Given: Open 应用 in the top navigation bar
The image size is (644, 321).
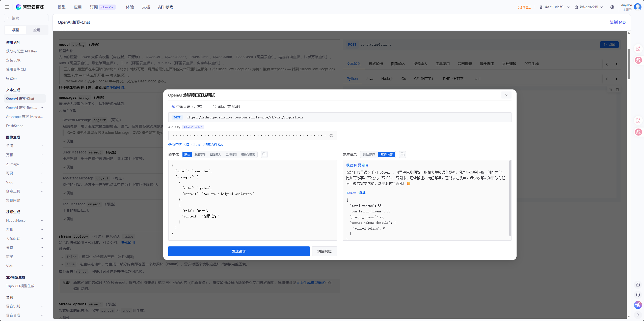Looking at the screenshot, I should (78, 7).
